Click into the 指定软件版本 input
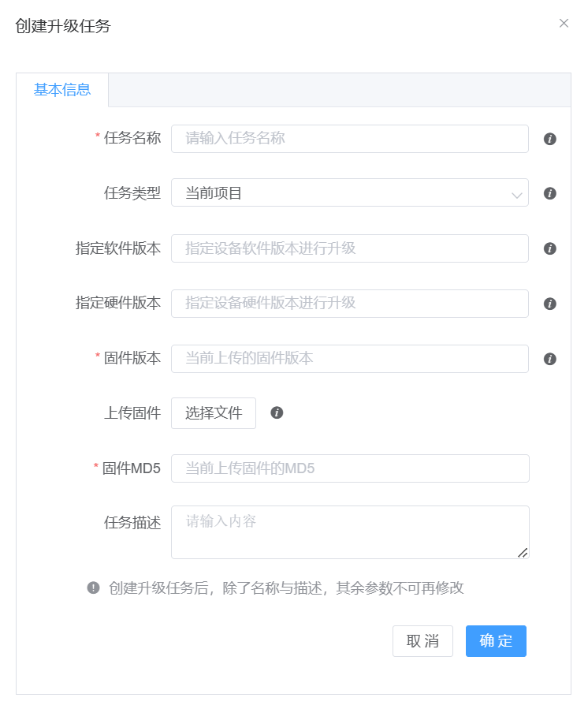This screenshot has height=720, width=588. 349,248
